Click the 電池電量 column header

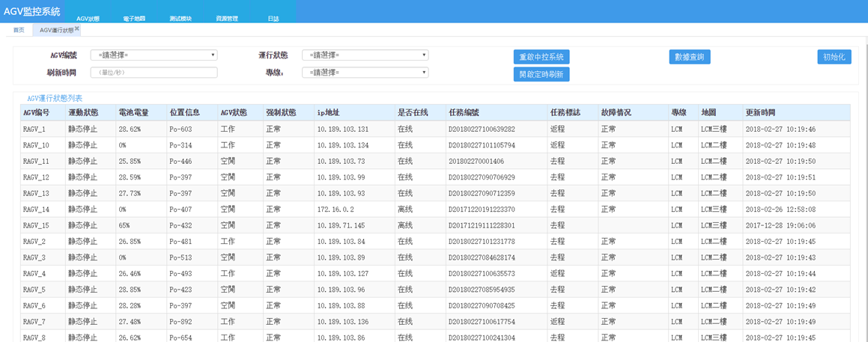(x=133, y=113)
